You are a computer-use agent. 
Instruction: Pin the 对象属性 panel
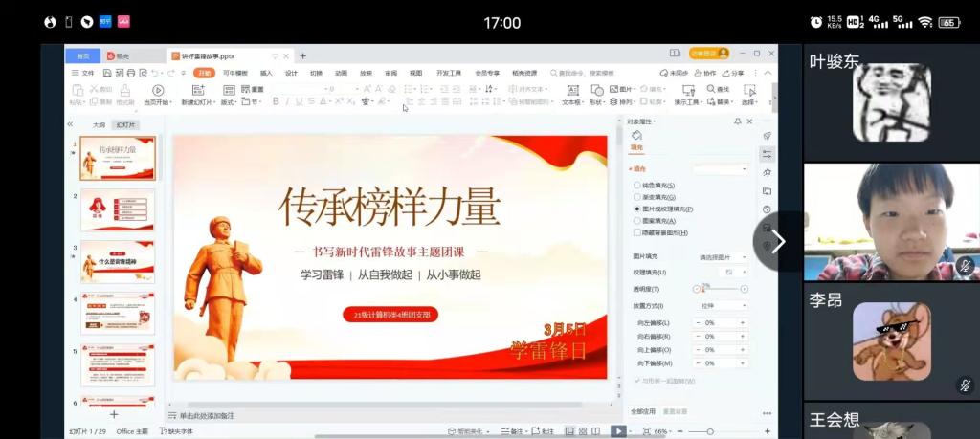pos(737,121)
